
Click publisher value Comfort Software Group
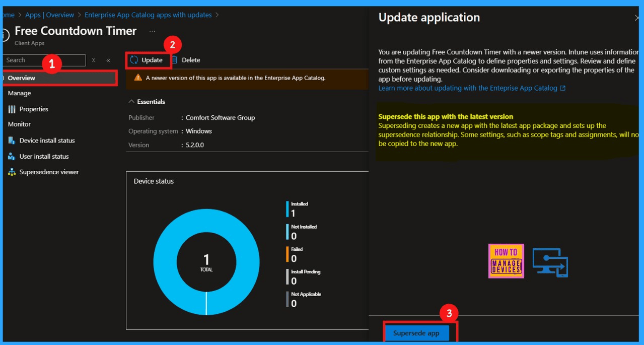(220, 118)
